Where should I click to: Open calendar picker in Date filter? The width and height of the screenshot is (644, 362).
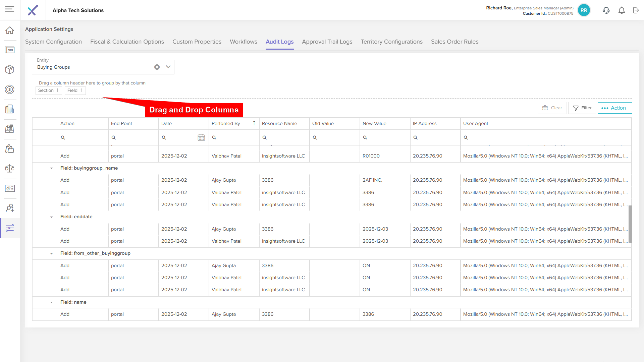(201, 137)
